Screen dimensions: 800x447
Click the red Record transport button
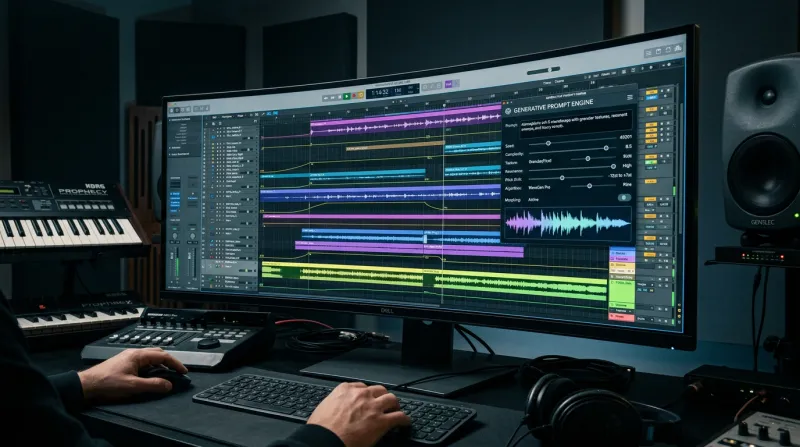pos(354,95)
